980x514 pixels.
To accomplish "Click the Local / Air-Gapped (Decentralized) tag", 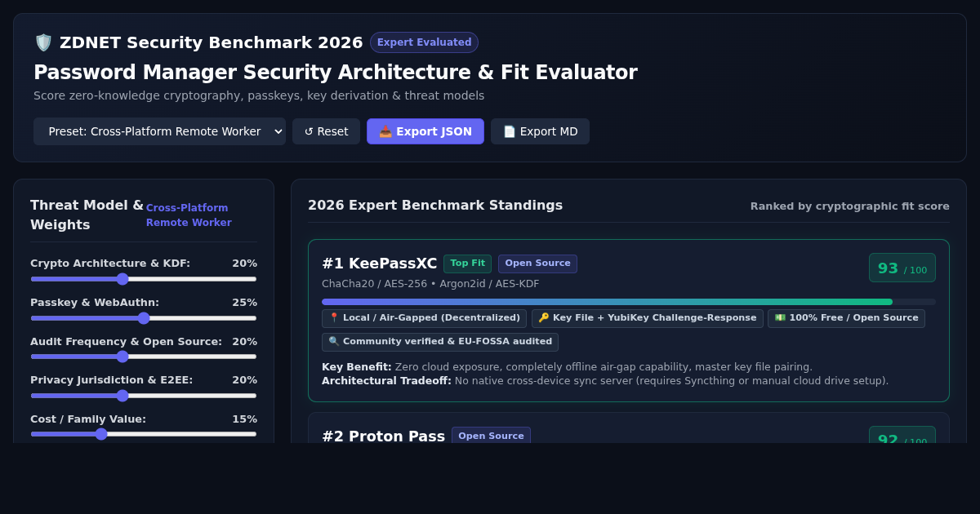I will pos(424,318).
